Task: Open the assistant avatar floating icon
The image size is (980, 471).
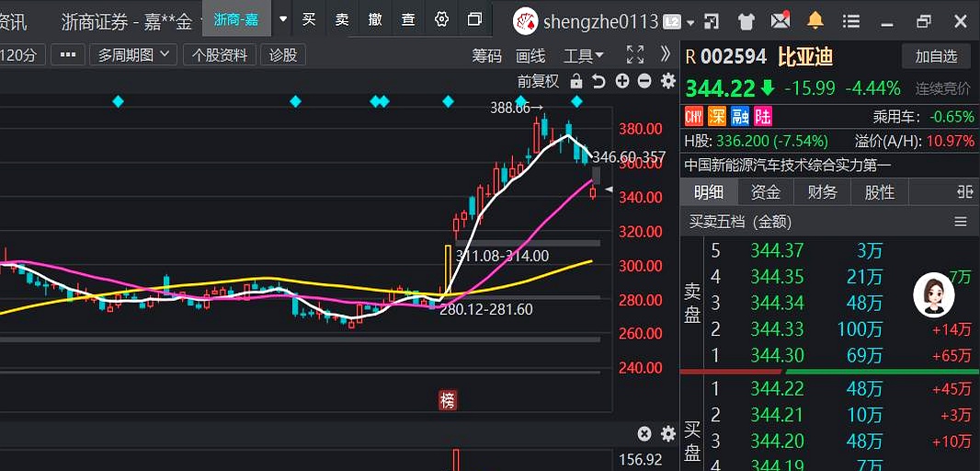Action: [x=934, y=295]
